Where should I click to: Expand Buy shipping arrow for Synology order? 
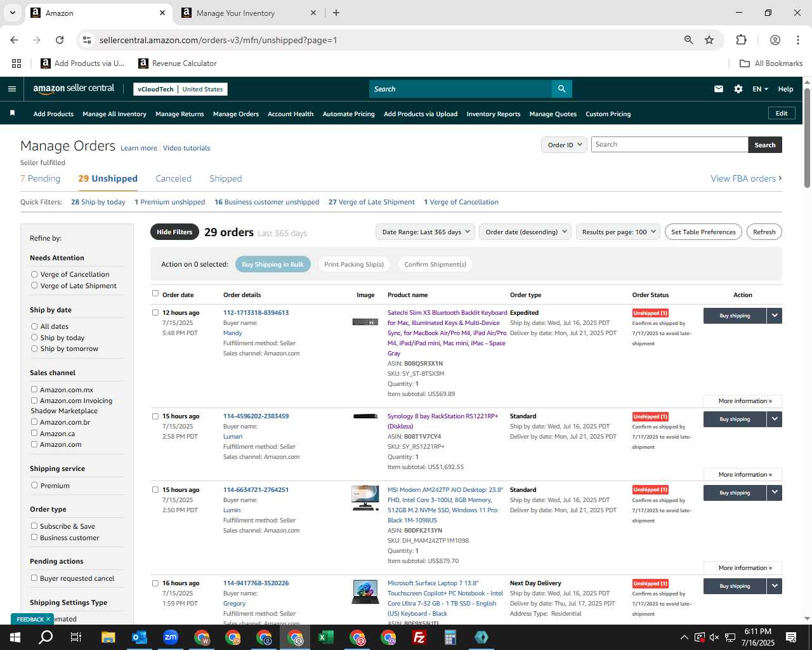pos(775,419)
